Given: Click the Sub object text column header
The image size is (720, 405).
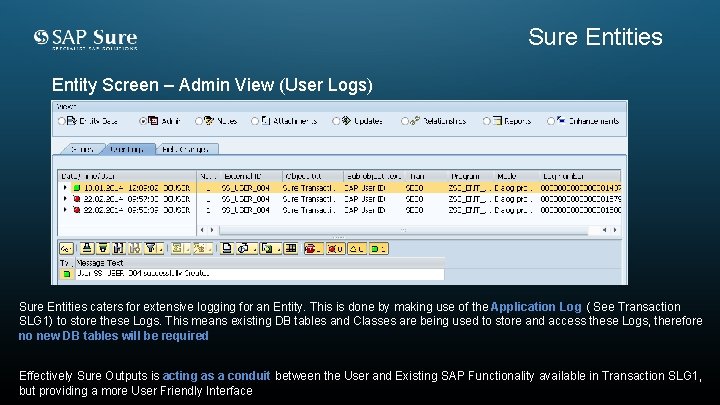Looking at the screenshot, I should point(374,176).
